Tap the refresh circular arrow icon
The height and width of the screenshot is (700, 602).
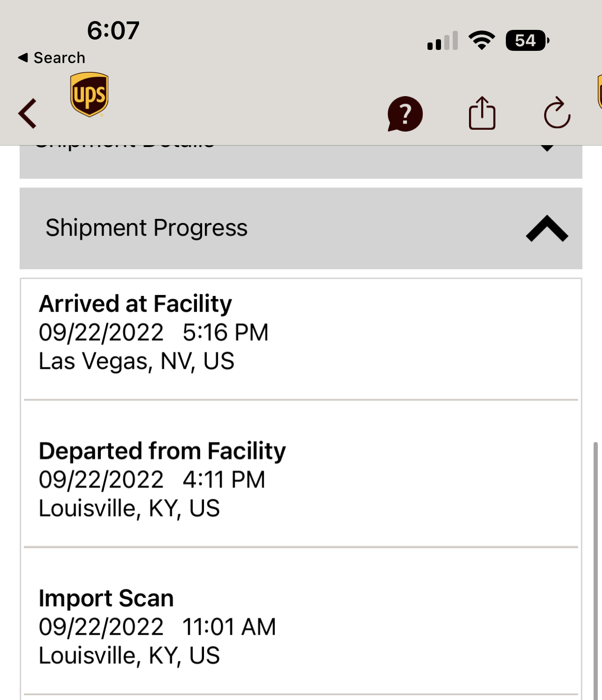[557, 113]
